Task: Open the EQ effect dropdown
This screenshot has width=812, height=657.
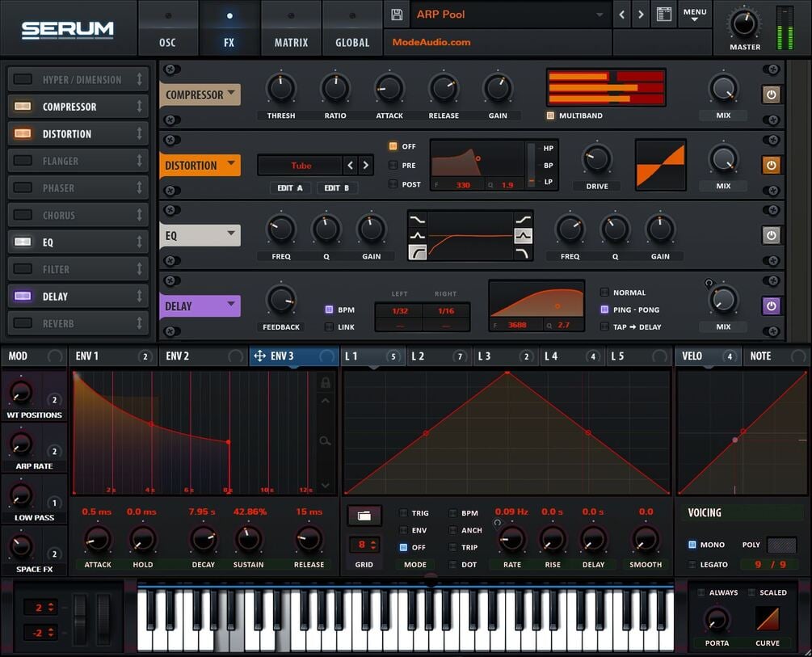Action: coord(200,236)
